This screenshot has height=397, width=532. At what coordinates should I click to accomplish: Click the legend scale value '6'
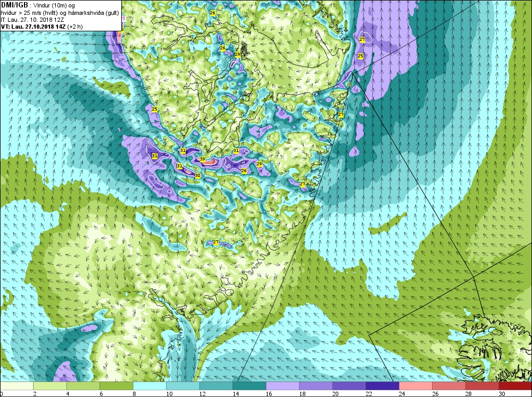101,394
